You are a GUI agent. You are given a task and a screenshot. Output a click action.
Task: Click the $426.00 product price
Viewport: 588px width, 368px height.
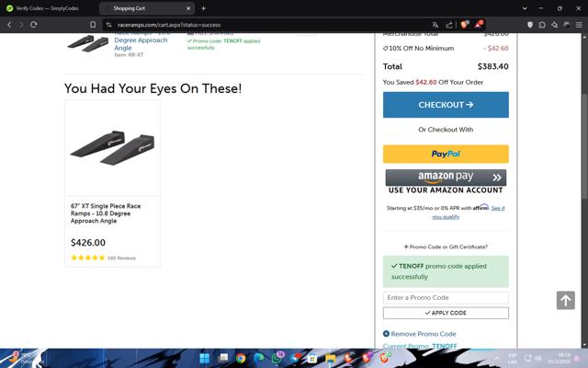tap(88, 243)
